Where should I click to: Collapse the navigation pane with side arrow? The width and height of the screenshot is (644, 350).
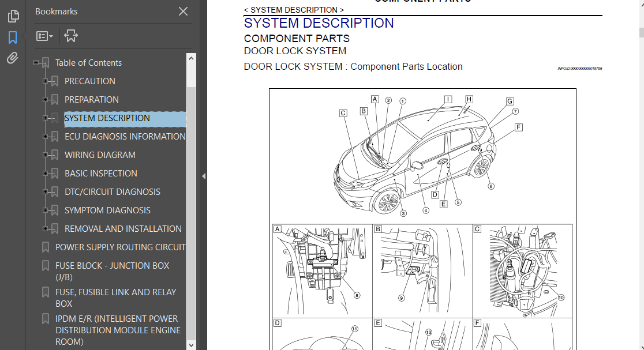[x=204, y=176]
